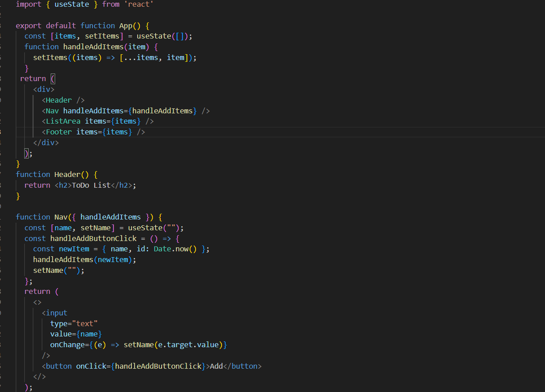This screenshot has width=545, height=392.
Task: Click the Nav tag in App's JSX
Action: point(52,111)
